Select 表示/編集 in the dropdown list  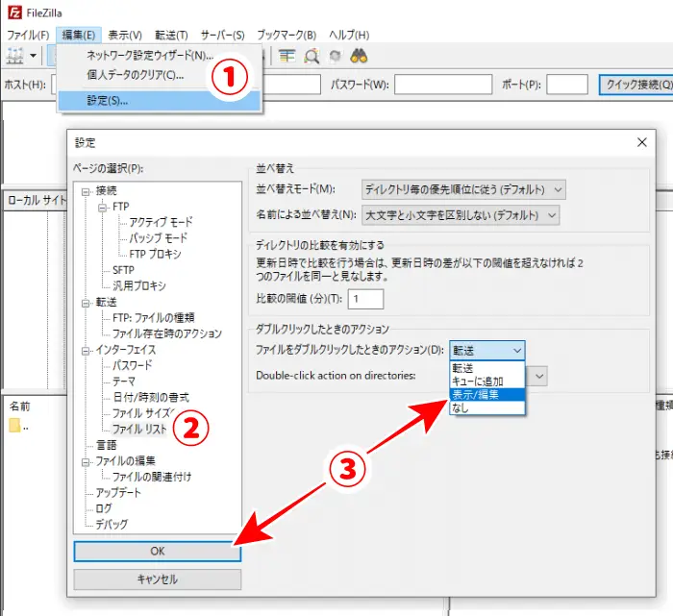pos(487,395)
